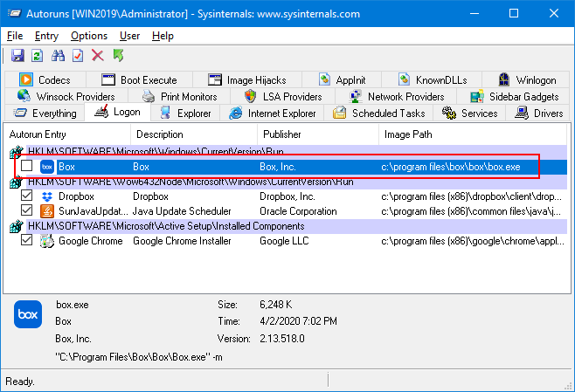Switch to the Boot Execute tab

tap(139, 79)
